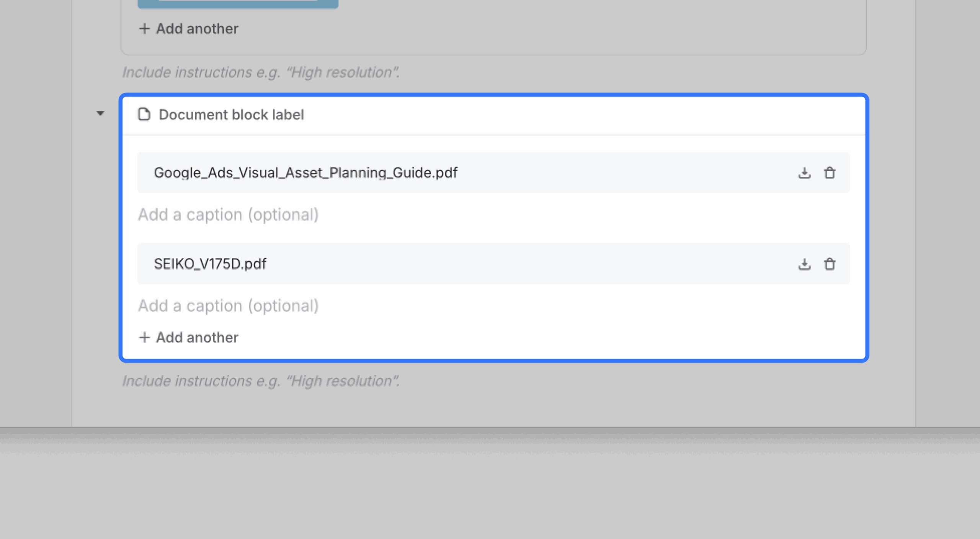Click the filename text SEIKO_V175D.pdf
Viewport: 980px width, 539px height.
click(210, 264)
